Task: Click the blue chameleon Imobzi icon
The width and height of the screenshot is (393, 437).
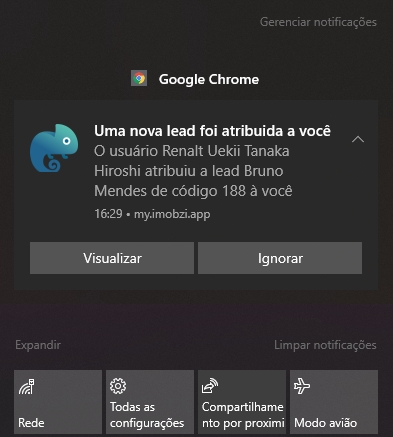Action: click(54, 148)
